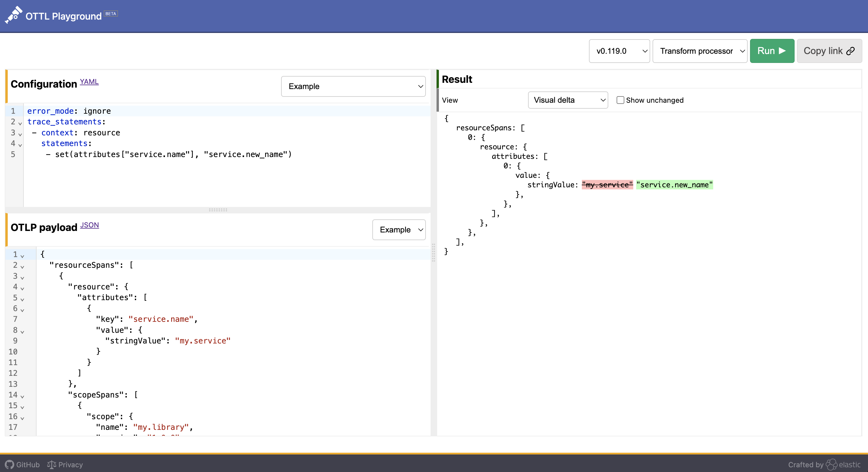The height and width of the screenshot is (472, 868).
Task: Open the Configuration Example dropdown
Action: 353,86
